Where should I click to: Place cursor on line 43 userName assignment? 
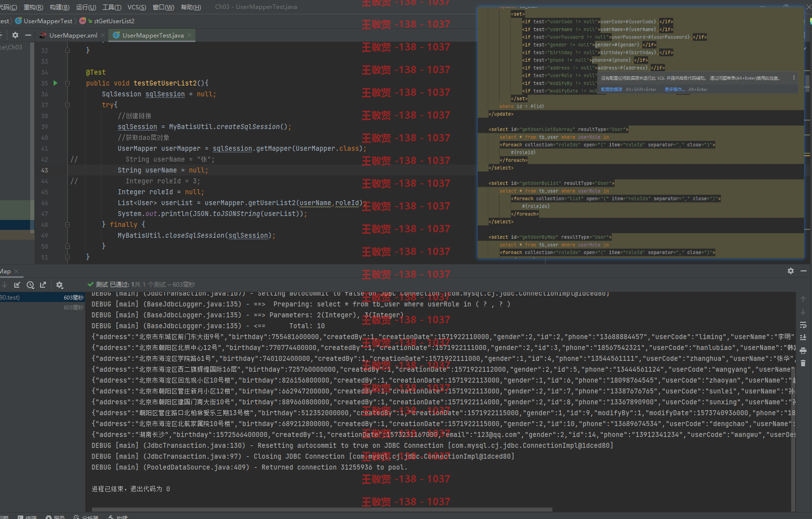pyautogui.click(x=163, y=170)
